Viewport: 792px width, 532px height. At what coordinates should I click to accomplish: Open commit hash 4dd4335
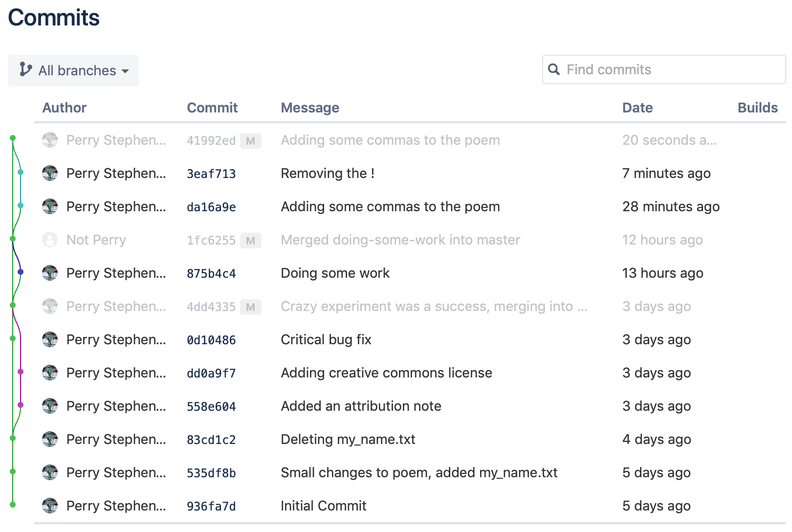pyautogui.click(x=211, y=307)
